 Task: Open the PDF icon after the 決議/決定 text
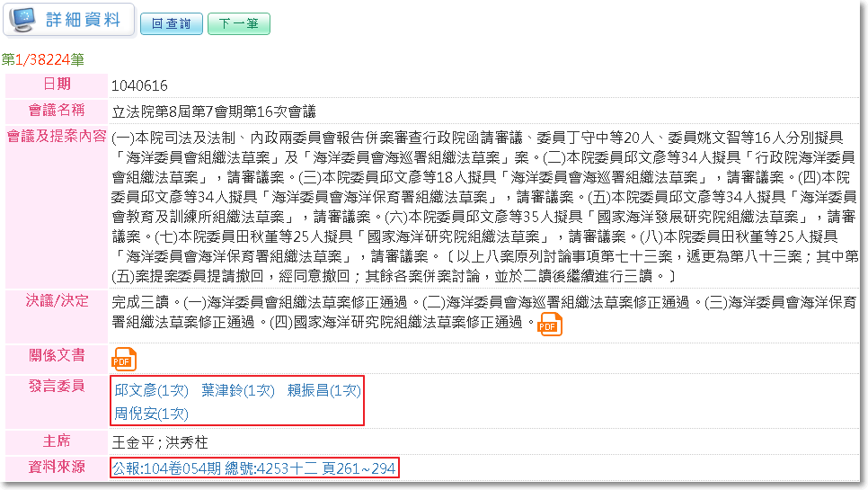point(549,325)
